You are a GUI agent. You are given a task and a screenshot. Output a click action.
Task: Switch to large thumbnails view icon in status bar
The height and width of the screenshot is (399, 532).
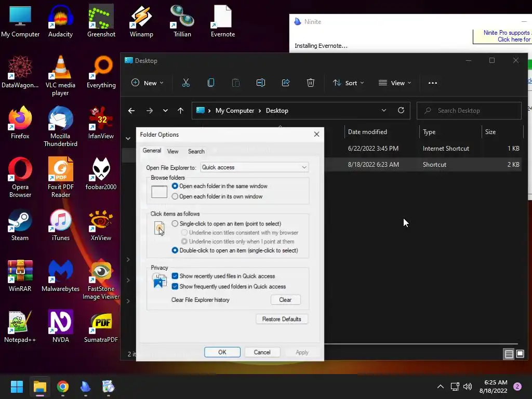(x=520, y=354)
